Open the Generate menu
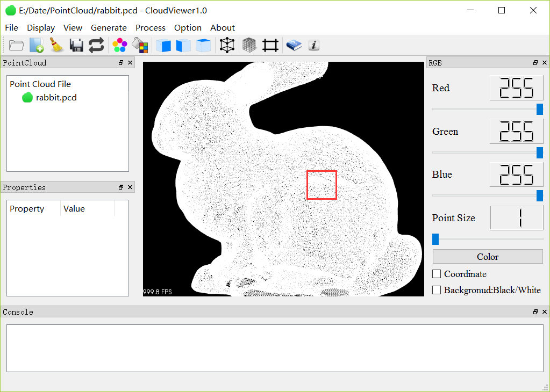This screenshot has height=392, width=550. 109,27
